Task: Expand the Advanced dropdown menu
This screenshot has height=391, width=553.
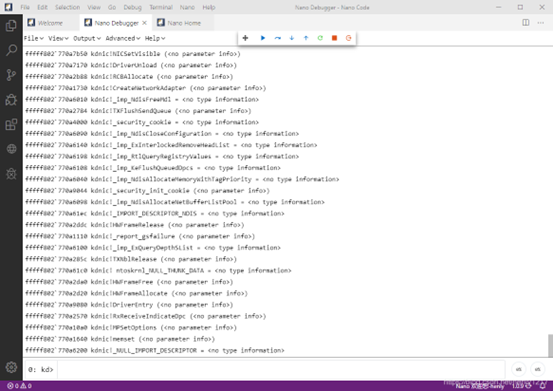Action: tap(123, 38)
